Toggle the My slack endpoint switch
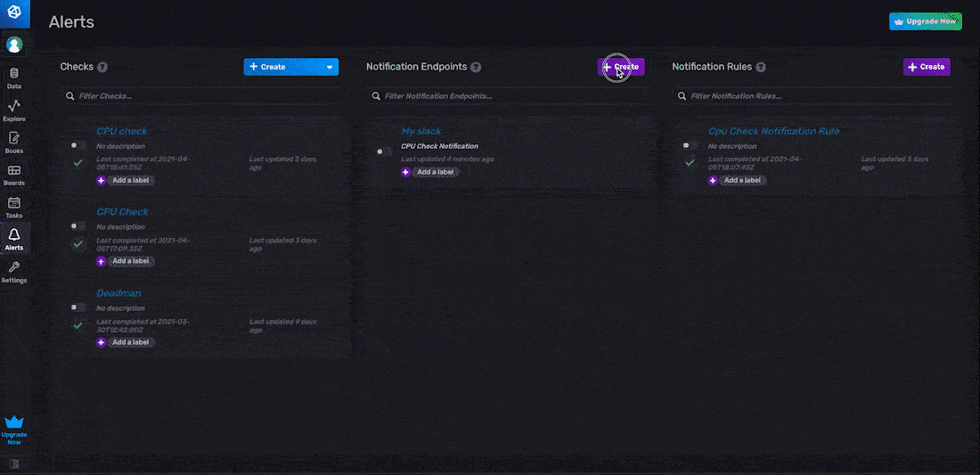This screenshot has width=980, height=475. point(384,152)
